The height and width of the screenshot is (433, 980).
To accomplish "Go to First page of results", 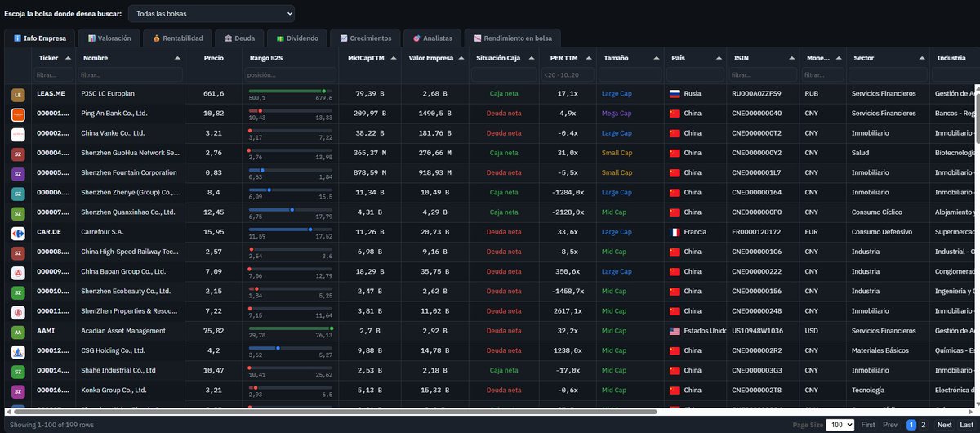I will (868, 425).
